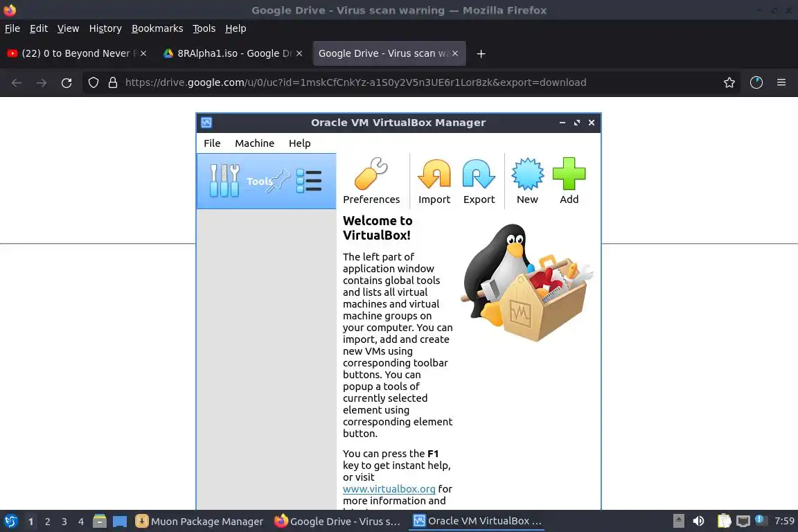Click the Export appliance toolbar icon
The height and width of the screenshot is (532, 798).
tap(479, 181)
